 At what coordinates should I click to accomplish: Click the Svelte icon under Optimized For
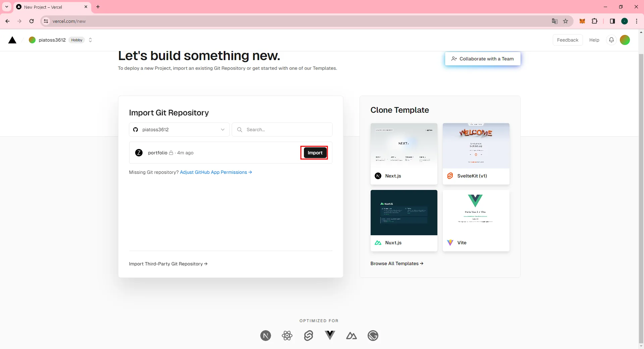point(309,336)
